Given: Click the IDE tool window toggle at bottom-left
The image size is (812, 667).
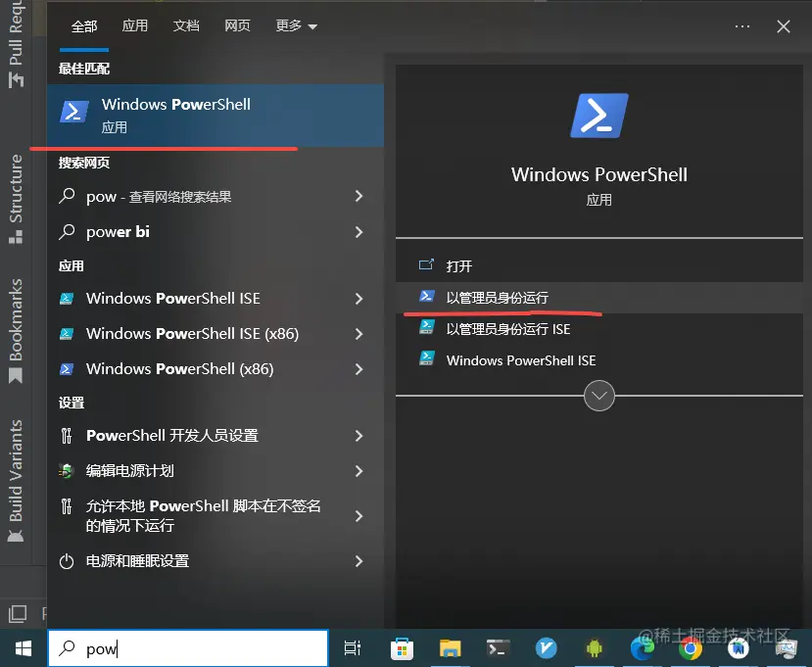Looking at the screenshot, I should pyautogui.click(x=18, y=614).
